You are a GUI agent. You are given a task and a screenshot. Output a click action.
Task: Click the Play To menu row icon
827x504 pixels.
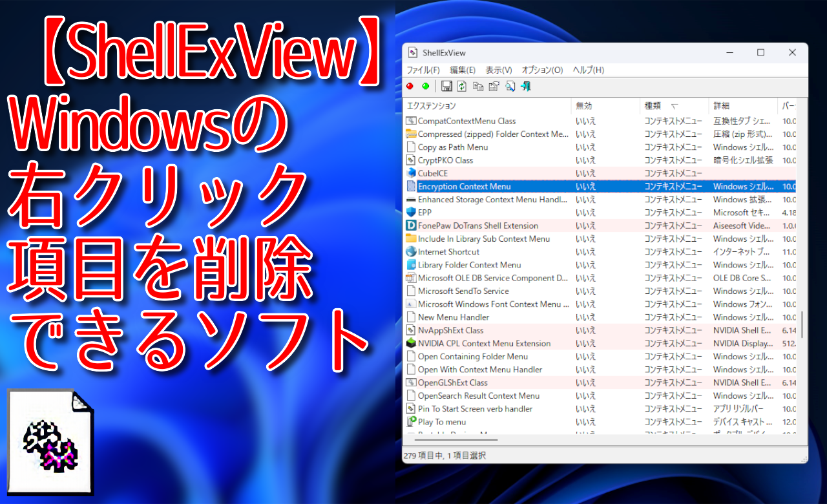pyautogui.click(x=411, y=422)
